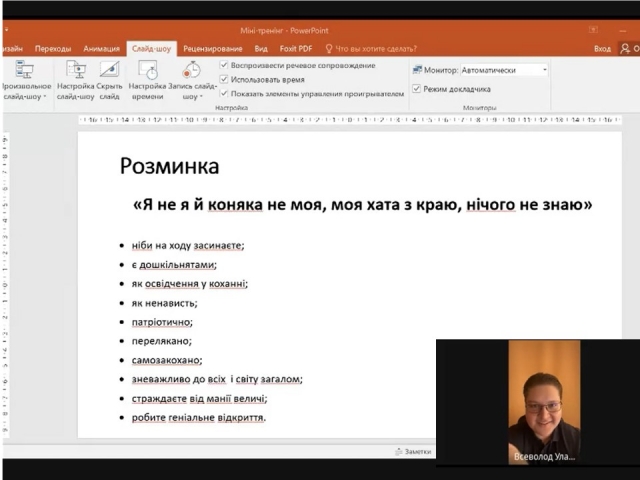Switch to the Анимация tab
This screenshot has height=480, width=640.
point(102,49)
